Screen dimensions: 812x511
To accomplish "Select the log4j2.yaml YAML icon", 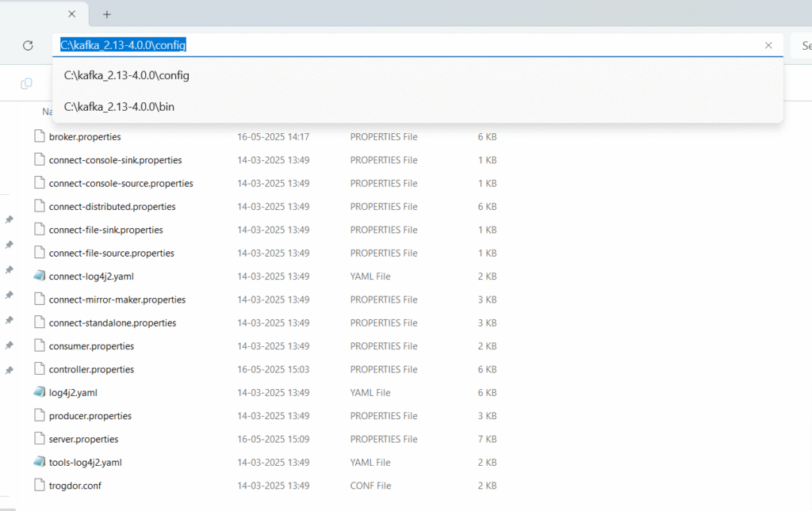I will coord(40,392).
